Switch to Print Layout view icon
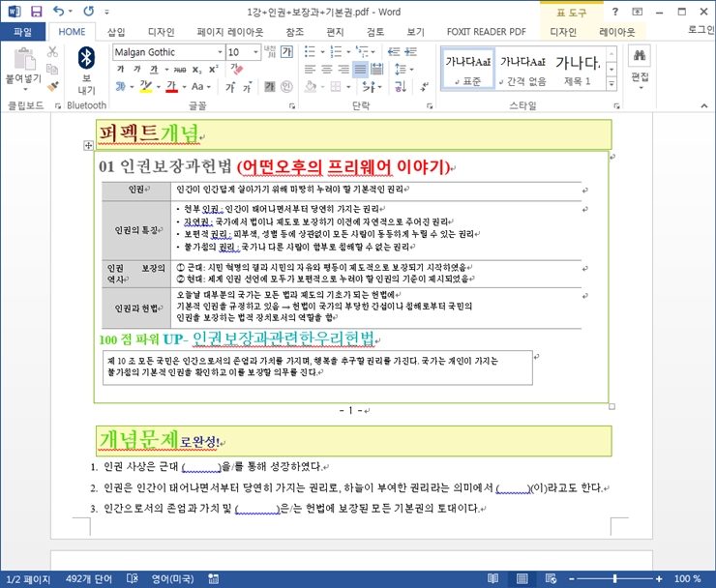Viewport: 716px width, 588px height. point(522,579)
